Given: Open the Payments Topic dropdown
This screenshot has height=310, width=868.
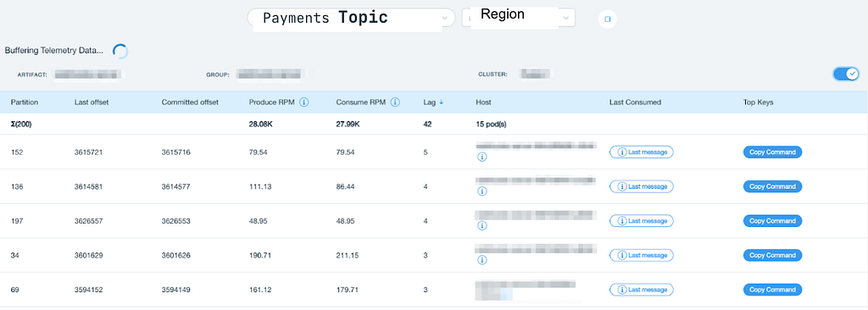Looking at the screenshot, I should point(351,18).
